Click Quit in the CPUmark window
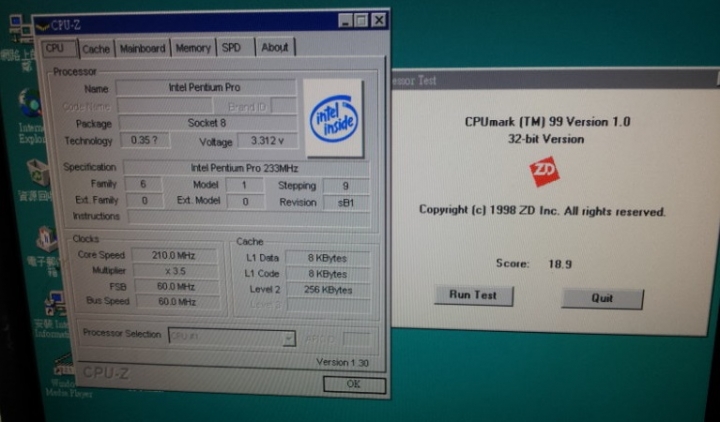The width and height of the screenshot is (720, 422). [x=602, y=298]
